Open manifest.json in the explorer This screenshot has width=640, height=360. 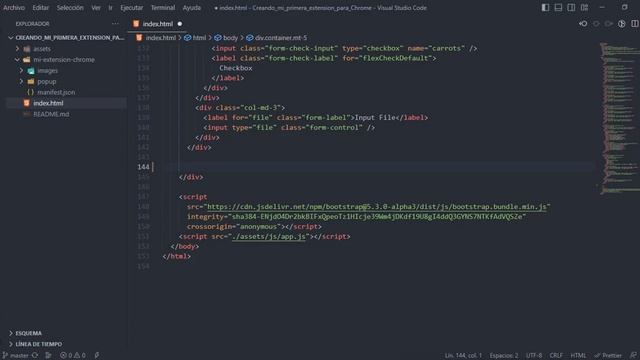[56, 92]
